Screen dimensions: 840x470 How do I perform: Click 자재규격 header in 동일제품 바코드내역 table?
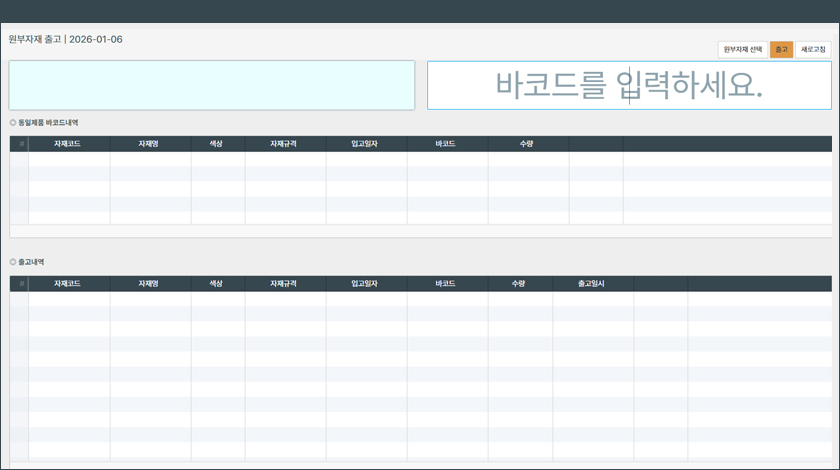pos(284,144)
